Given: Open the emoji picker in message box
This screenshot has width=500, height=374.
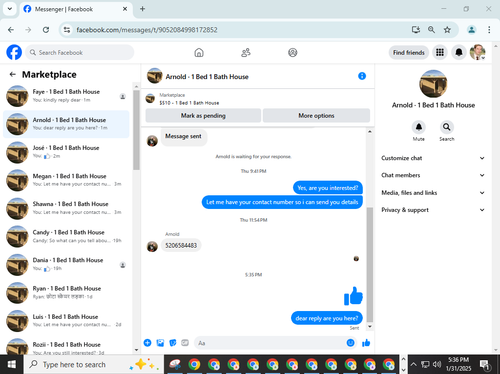Looking at the screenshot, I should point(350,343).
